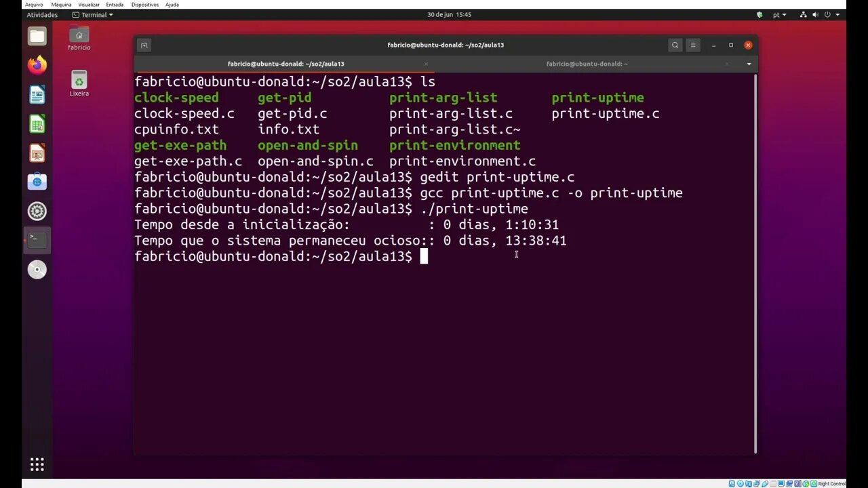Screen dimensions: 868x488
Task: Maximize the terminal window
Action: (x=730, y=45)
